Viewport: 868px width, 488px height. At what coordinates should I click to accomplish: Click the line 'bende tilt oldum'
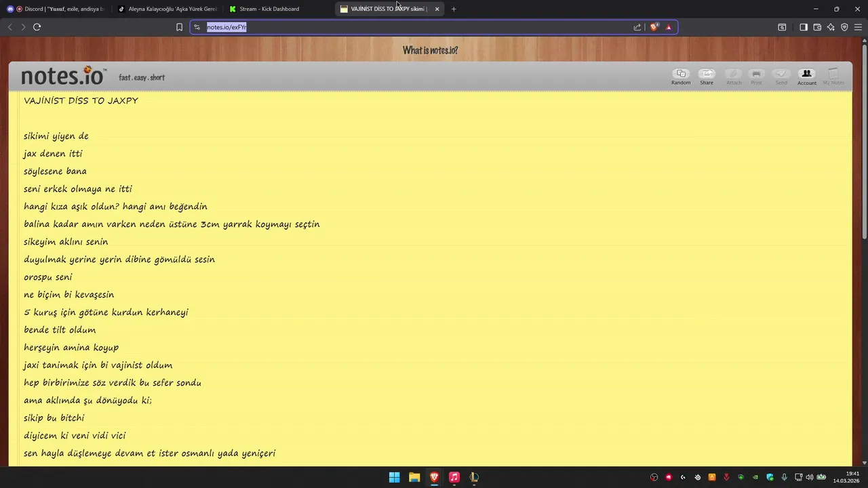tap(60, 329)
